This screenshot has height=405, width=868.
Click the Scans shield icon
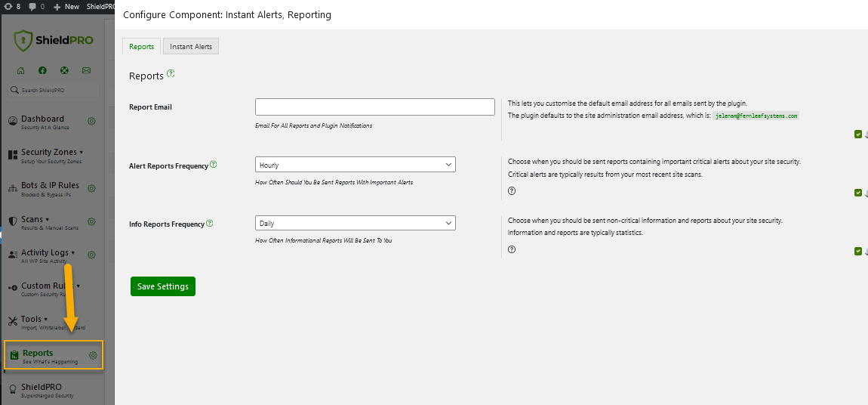13,221
